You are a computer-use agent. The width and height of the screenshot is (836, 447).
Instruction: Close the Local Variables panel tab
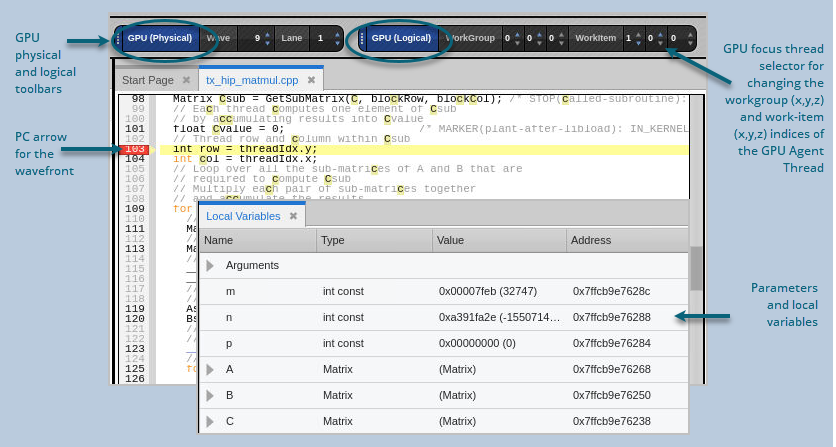[293, 216]
